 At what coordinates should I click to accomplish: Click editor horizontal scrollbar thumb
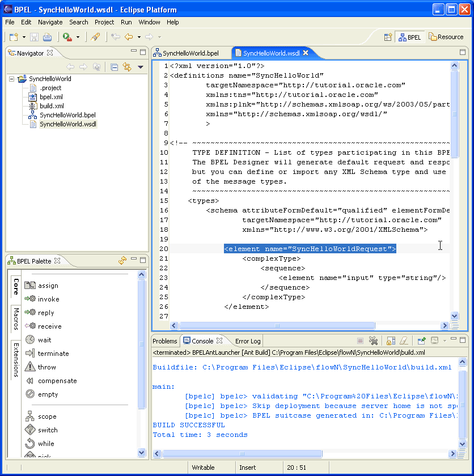(277, 326)
